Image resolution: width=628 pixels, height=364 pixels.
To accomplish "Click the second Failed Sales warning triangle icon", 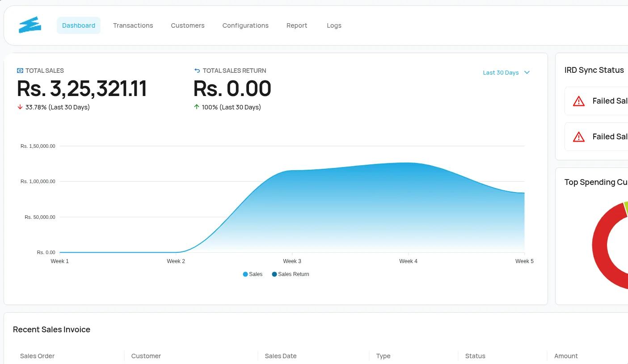I will tap(579, 137).
